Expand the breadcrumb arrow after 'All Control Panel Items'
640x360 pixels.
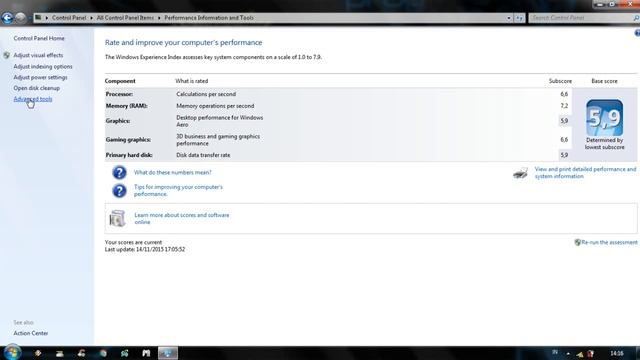159,18
